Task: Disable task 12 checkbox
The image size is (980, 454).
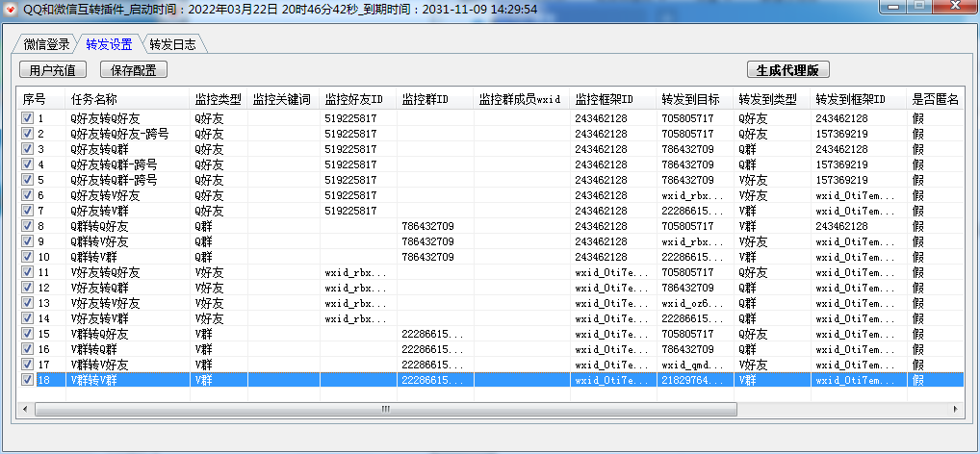Action: (x=27, y=288)
